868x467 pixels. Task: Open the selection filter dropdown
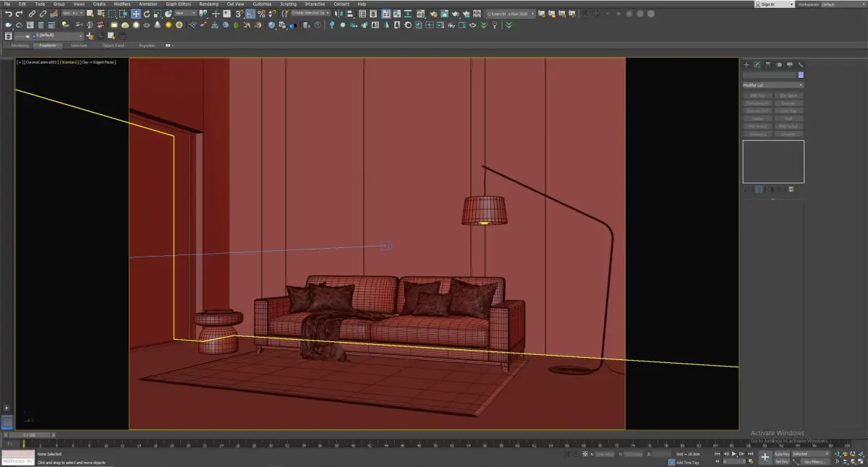73,14
